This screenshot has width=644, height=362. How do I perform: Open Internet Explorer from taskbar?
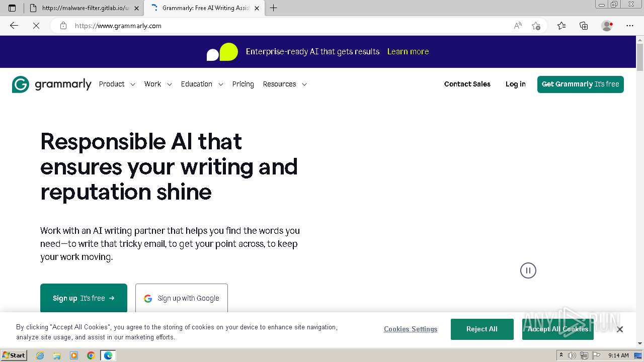pyautogui.click(x=40, y=355)
